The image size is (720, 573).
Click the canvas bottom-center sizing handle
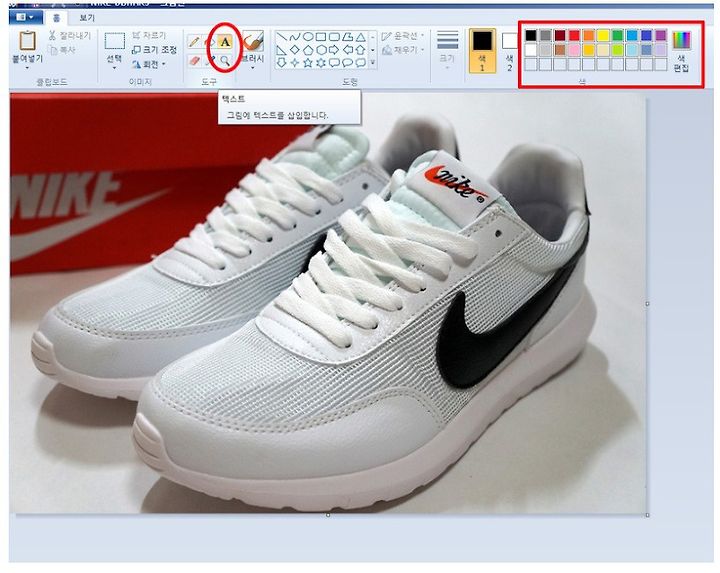[328, 515]
